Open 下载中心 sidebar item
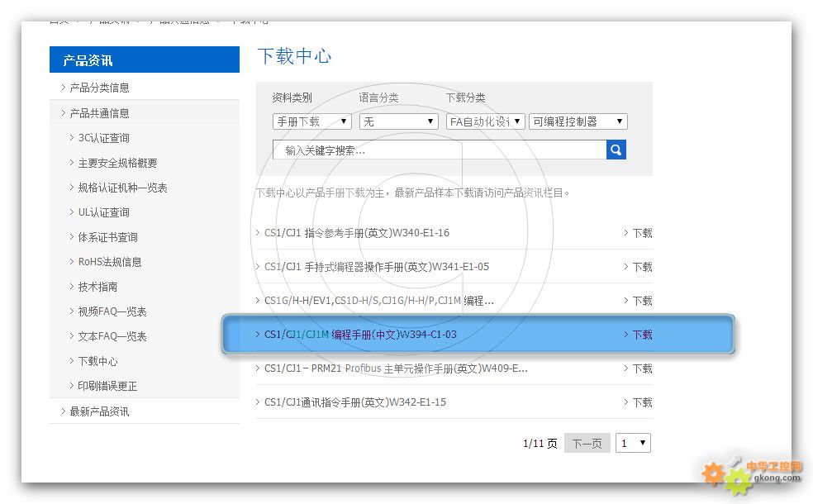Image resolution: width=813 pixels, height=504 pixels. pyautogui.click(x=97, y=361)
